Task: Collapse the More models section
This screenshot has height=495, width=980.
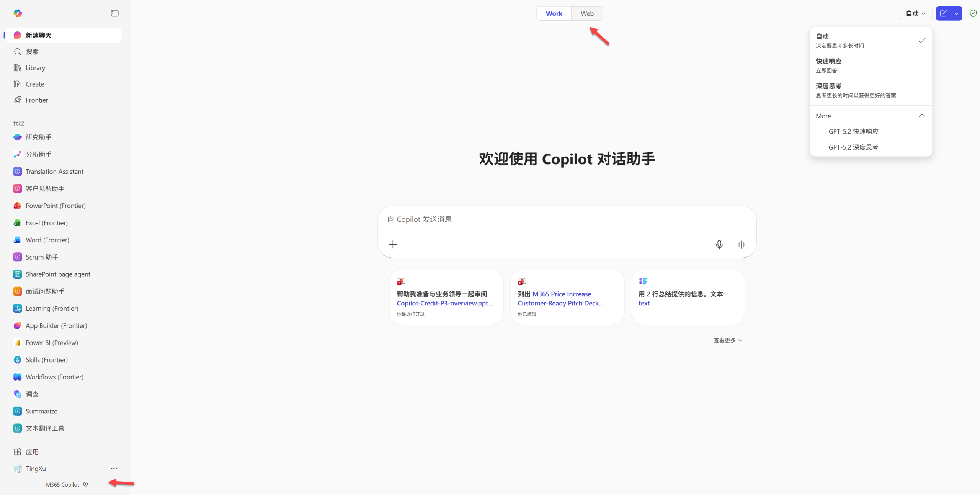Action: coord(921,116)
